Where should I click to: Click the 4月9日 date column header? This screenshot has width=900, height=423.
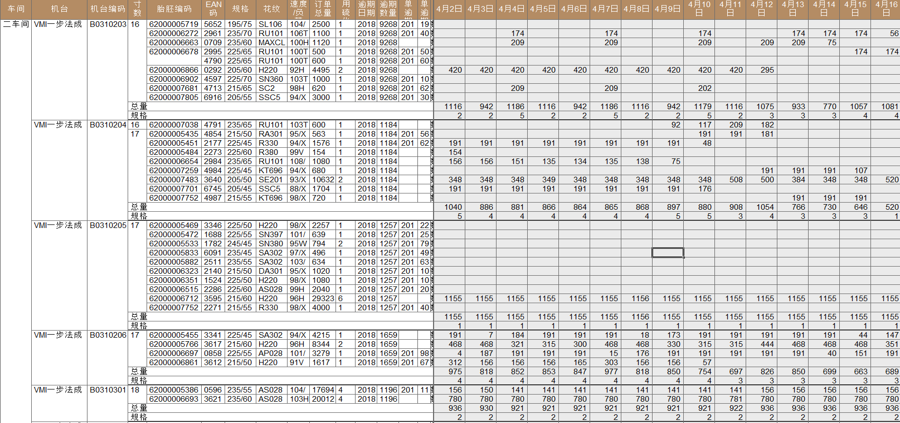tap(667, 9)
